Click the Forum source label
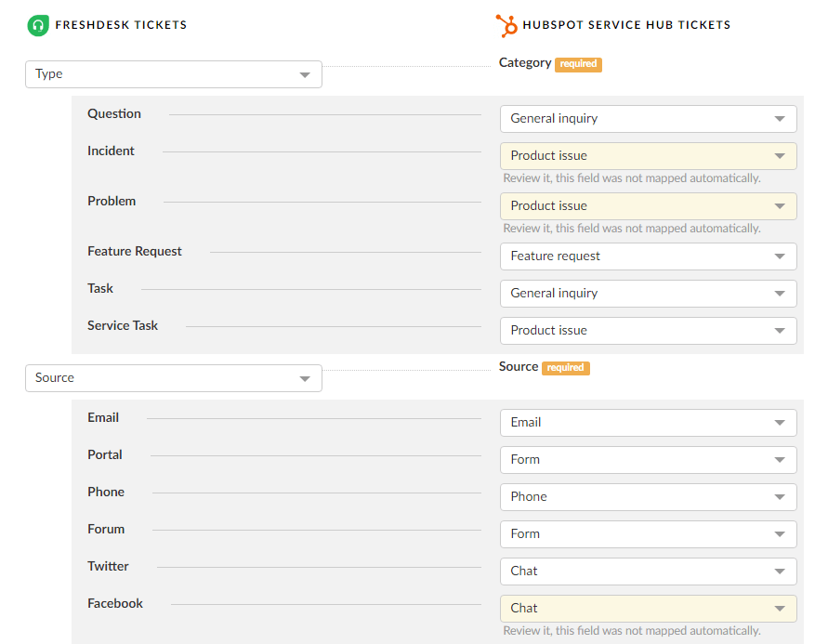 pyautogui.click(x=106, y=530)
